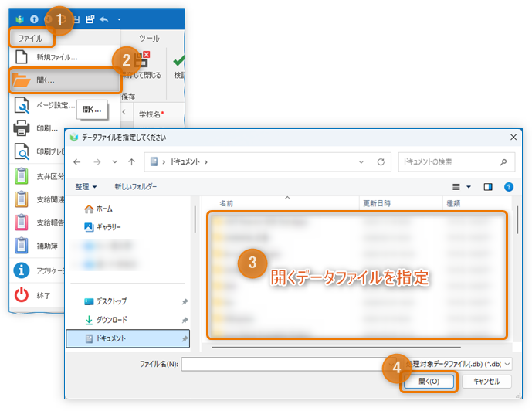
Task: Choose 終了 to exit the application
Action: [x=43, y=296]
